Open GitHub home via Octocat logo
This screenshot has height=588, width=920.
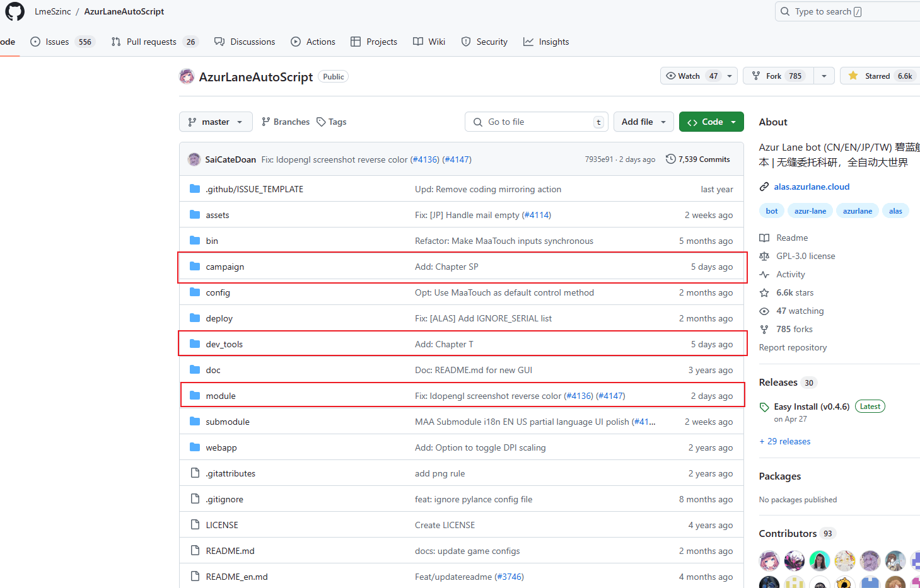15,11
